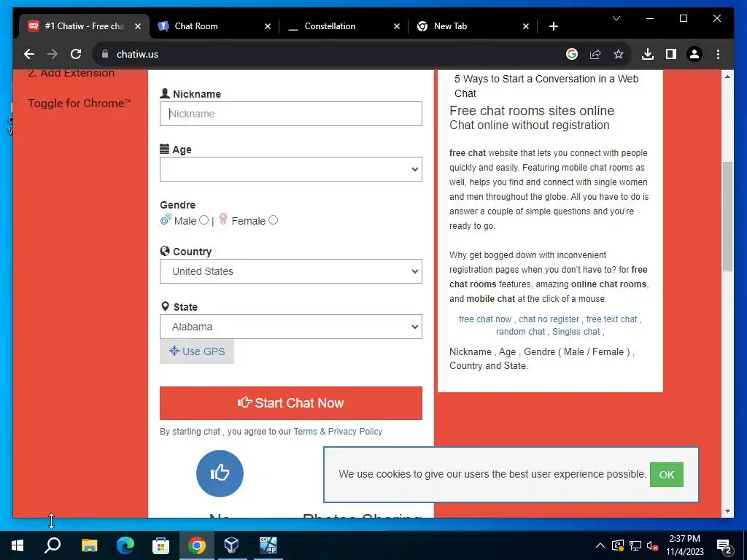Bookmark this page with the star icon
Viewport: 747px width, 560px height.
(619, 54)
